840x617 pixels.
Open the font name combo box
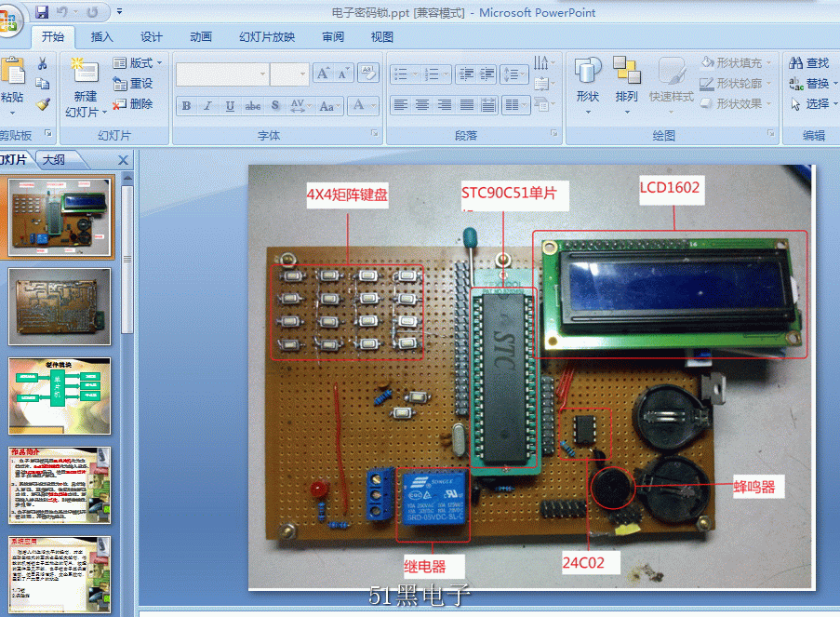pyautogui.click(x=221, y=74)
